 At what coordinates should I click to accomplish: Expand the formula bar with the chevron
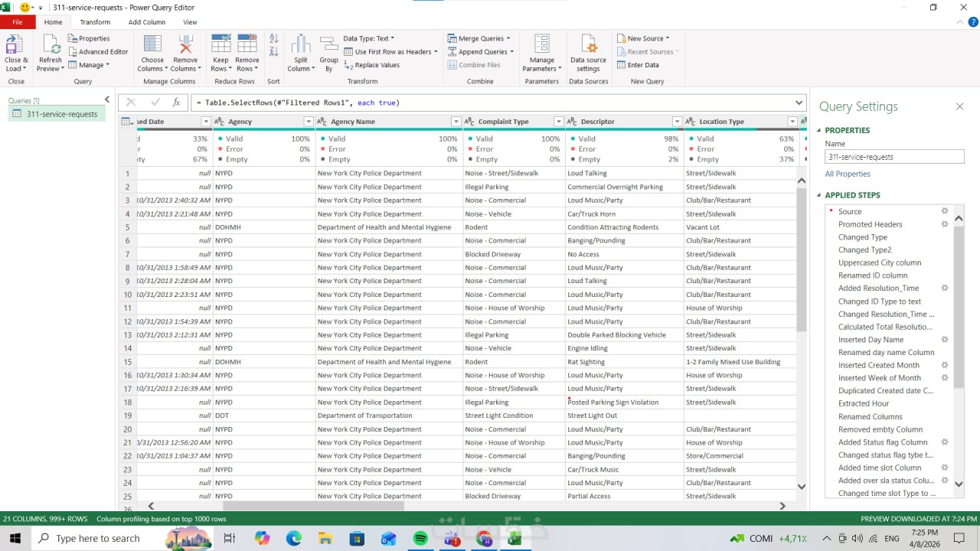click(x=799, y=102)
